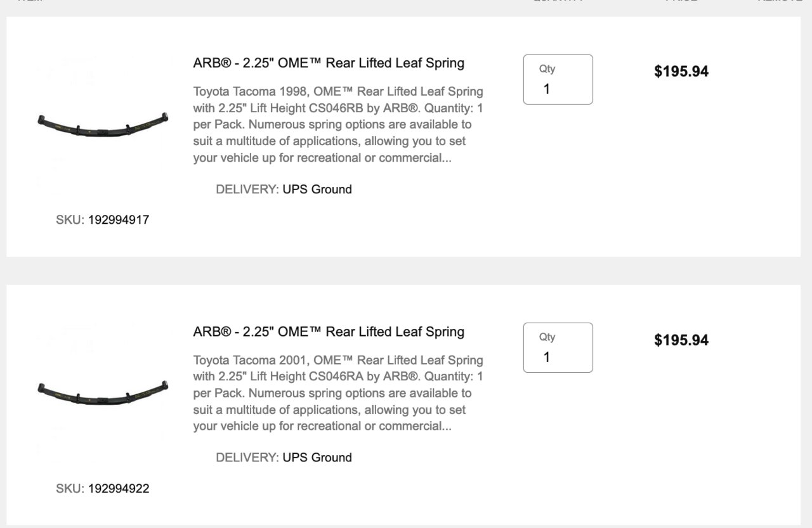Focus the Qty field for Tacoma 2001 spring

558,347
